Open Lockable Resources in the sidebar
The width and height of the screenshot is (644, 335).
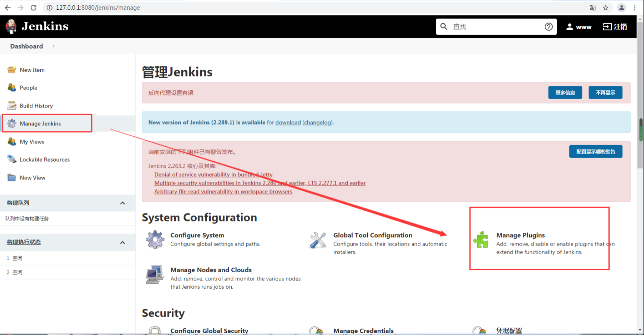pyautogui.click(x=45, y=159)
